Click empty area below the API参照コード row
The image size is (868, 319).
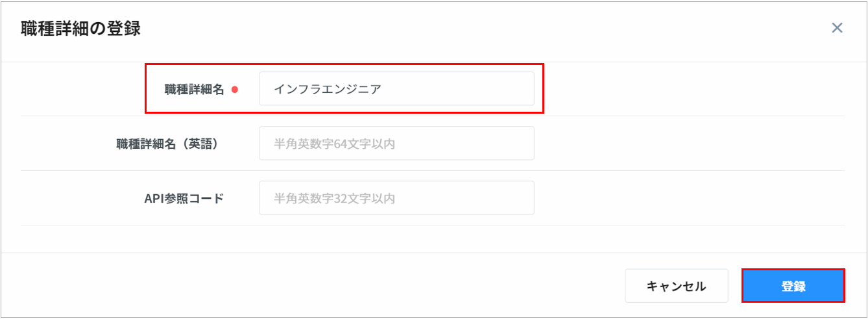(428, 239)
